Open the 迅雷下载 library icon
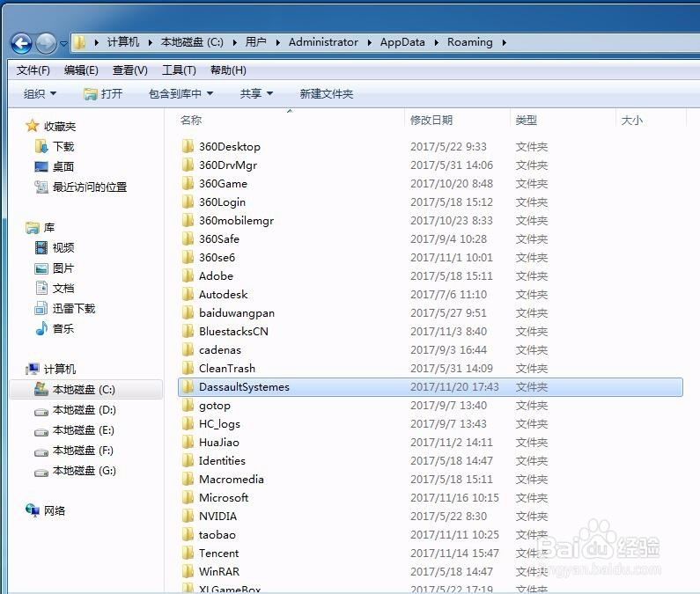The image size is (700, 594). point(41,308)
